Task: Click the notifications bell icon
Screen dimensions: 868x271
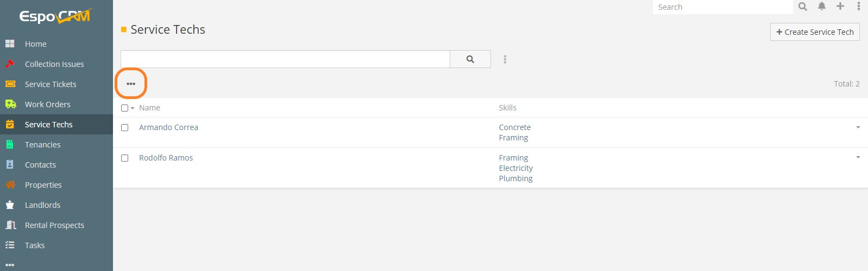Action: 822,7
